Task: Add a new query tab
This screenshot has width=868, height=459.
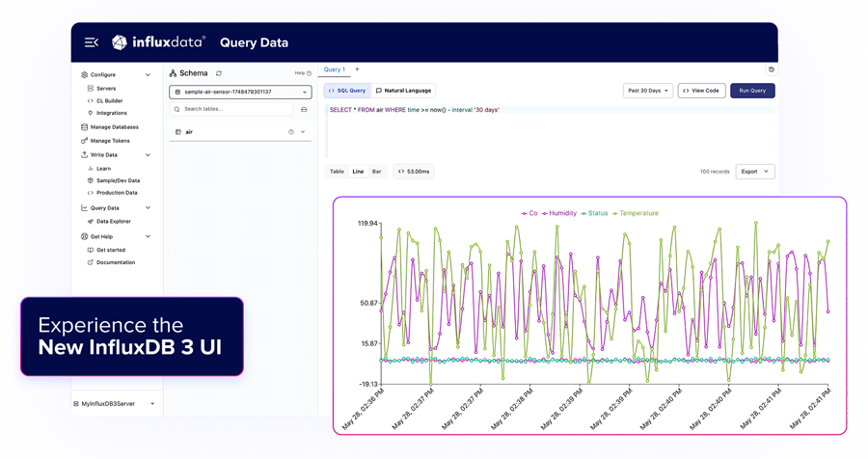Action: [x=357, y=69]
